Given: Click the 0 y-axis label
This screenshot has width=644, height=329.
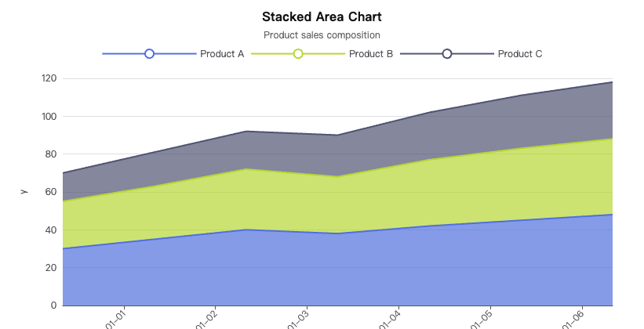Looking at the screenshot, I should coord(53,305).
